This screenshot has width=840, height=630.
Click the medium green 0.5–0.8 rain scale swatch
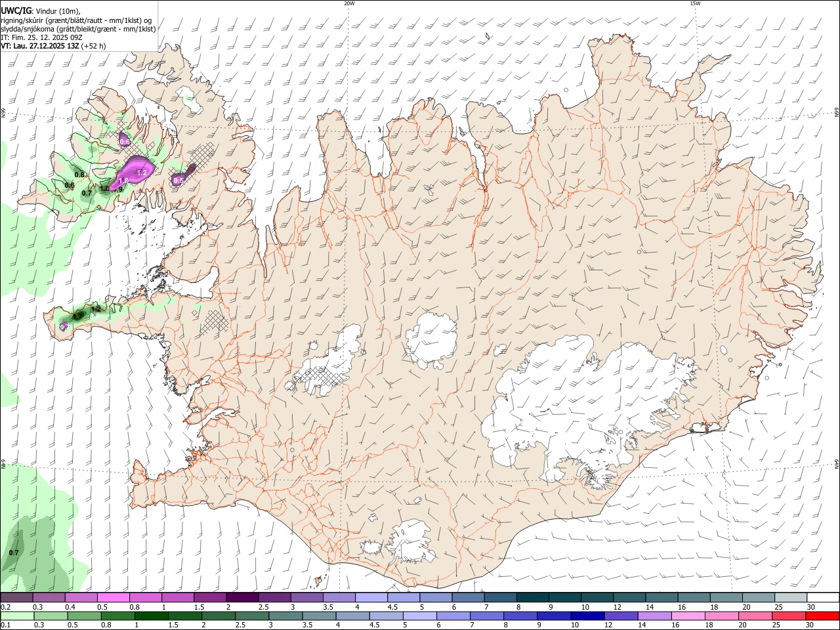[85, 616]
